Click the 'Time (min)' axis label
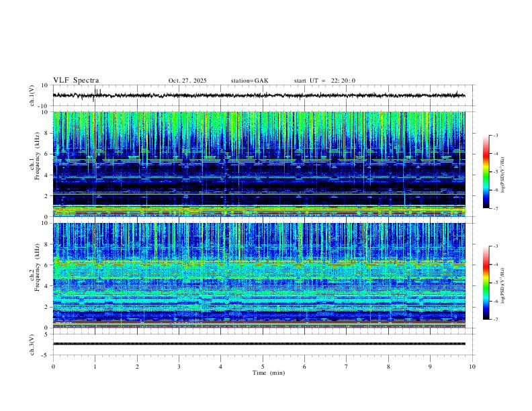 click(269, 373)
